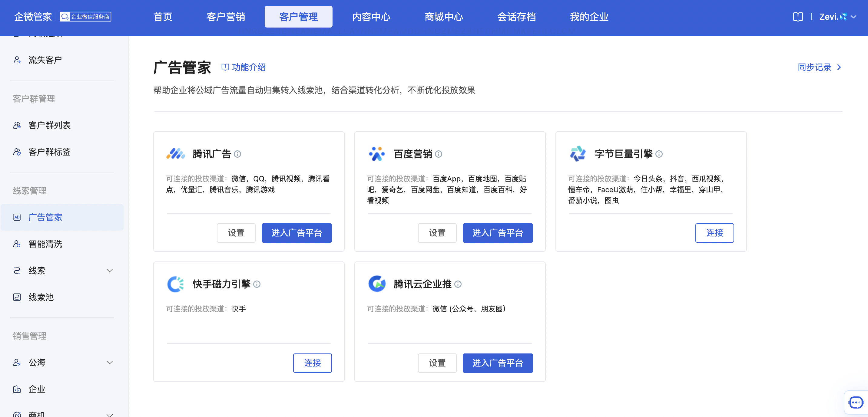Click 设置 button on 腾讯广告 card
Viewport: 868px width, 417px height.
236,233
